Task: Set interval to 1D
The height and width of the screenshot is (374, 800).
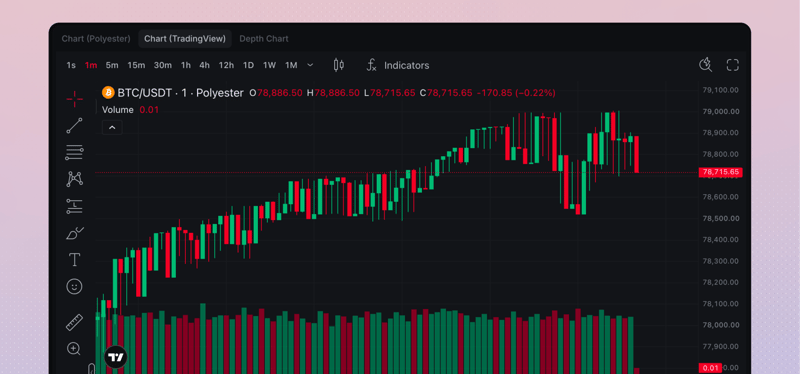Action: point(248,65)
